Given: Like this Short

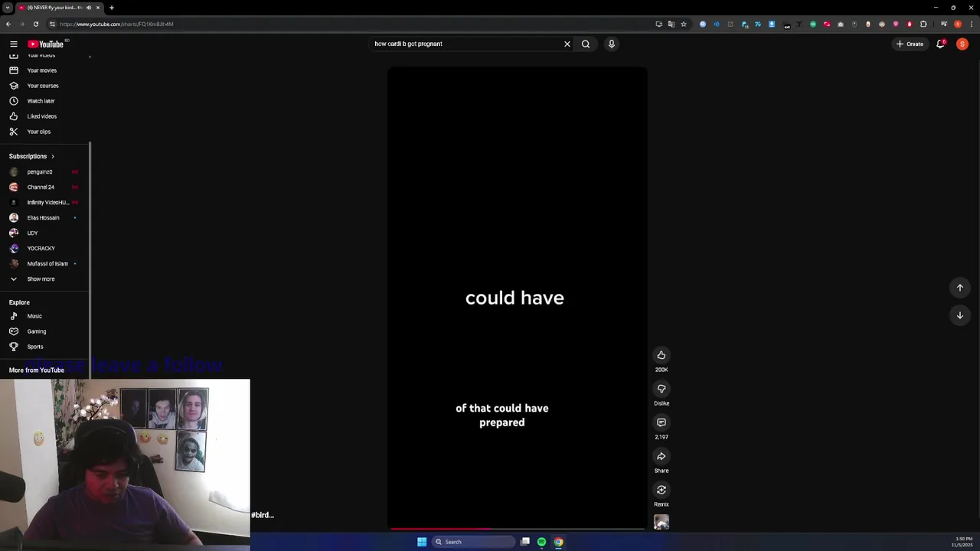Looking at the screenshot, I should 661,355.
